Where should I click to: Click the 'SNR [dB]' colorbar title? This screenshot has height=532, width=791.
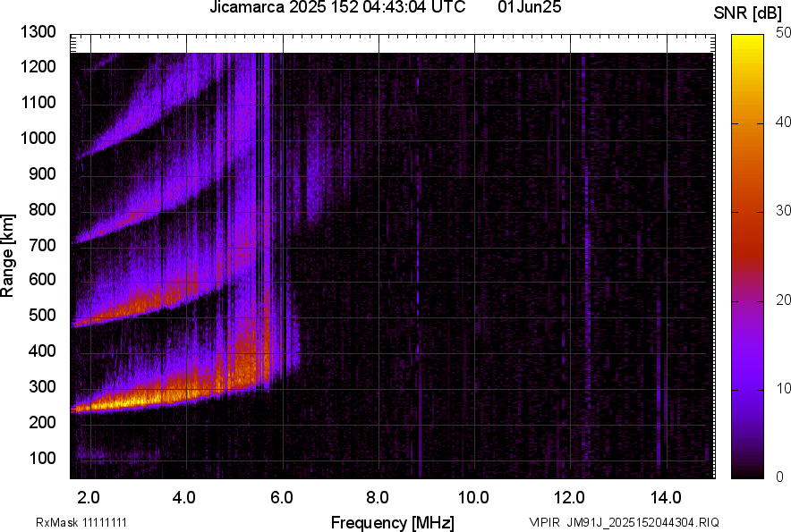(748, 13)
